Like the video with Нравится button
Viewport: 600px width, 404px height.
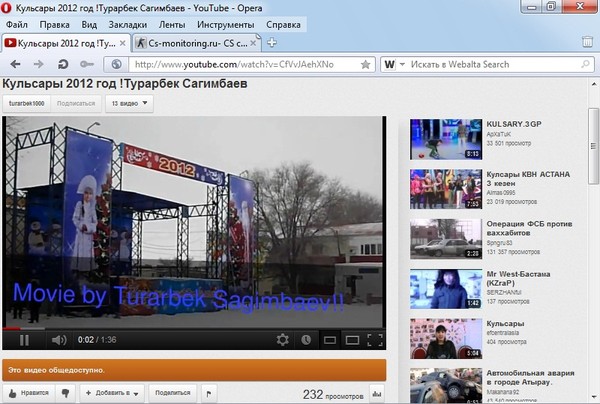(x=29, y=394)
